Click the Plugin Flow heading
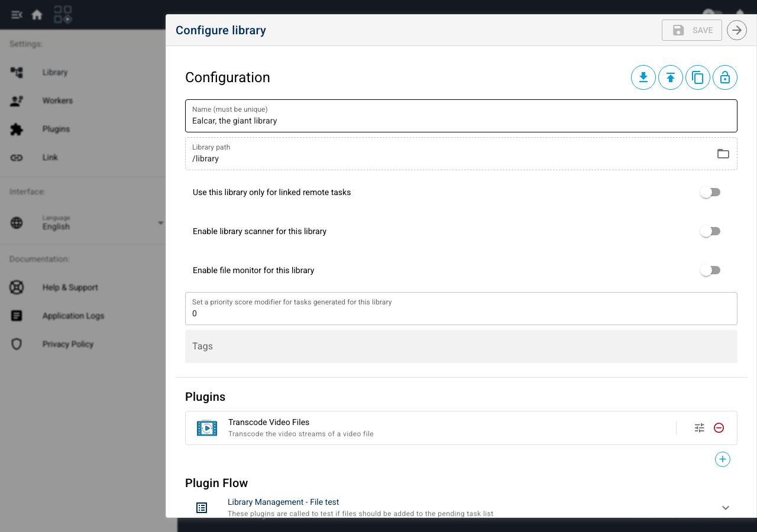Viewport: 757px width, 532px height. click(x=216, y=483)
